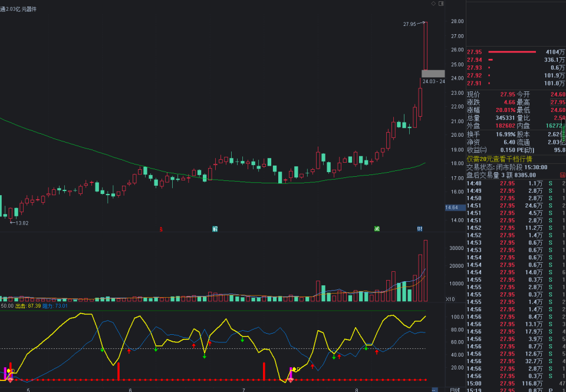Click the blue 财 event marker
Viewport: 566px width, 392px height.
419,229
